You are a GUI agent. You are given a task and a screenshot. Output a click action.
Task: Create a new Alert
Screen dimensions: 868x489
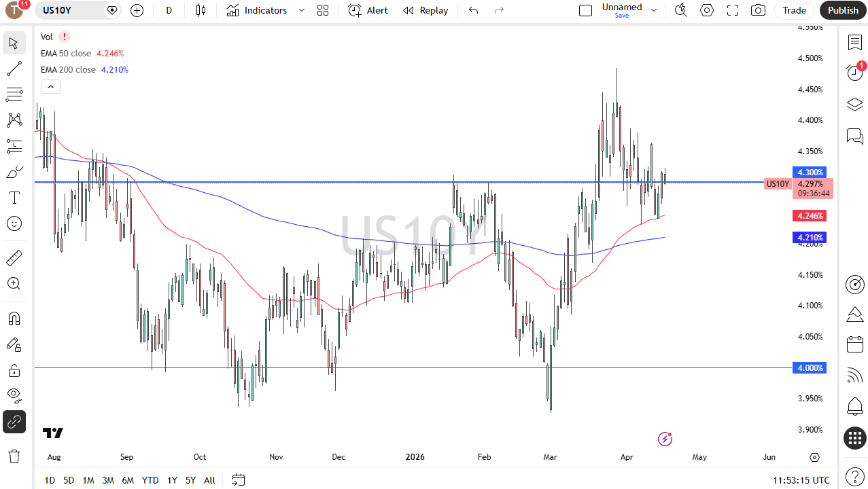(368, 10)
